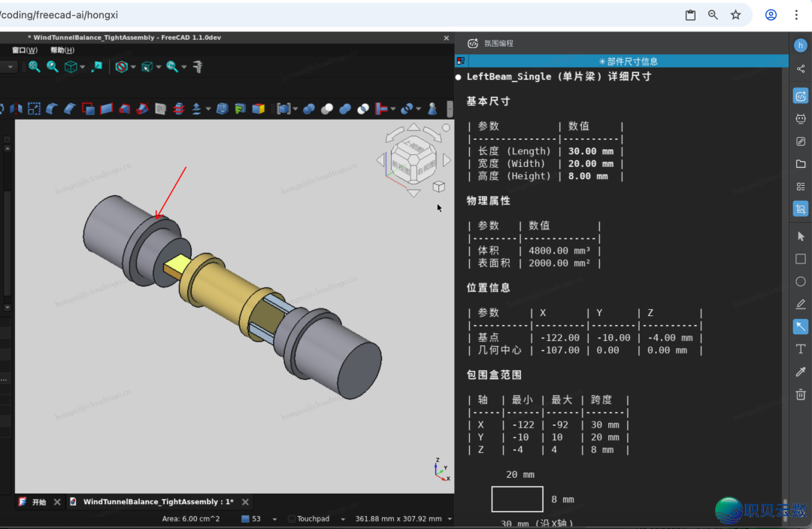The height and width of the screenshot is (529, 812).
Task: Pick the eyedropper tool in sidebar
Action: [801, 372]
